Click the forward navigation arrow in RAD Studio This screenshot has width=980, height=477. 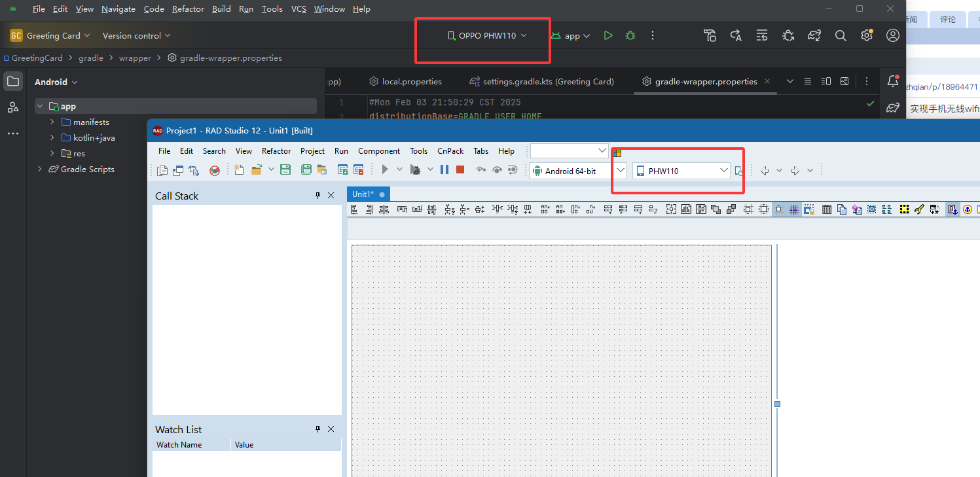pos(795,171)
